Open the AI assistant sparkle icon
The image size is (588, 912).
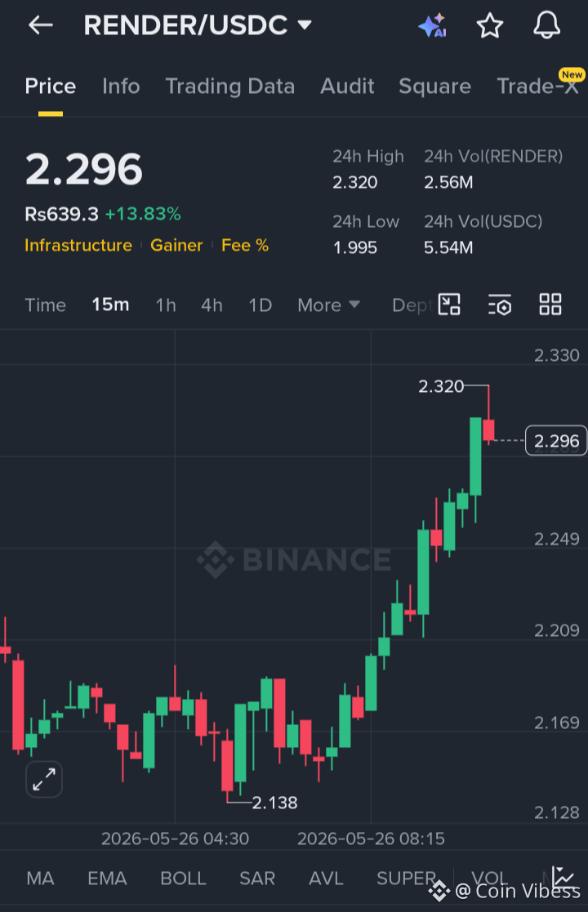click(x=432, y=25)
